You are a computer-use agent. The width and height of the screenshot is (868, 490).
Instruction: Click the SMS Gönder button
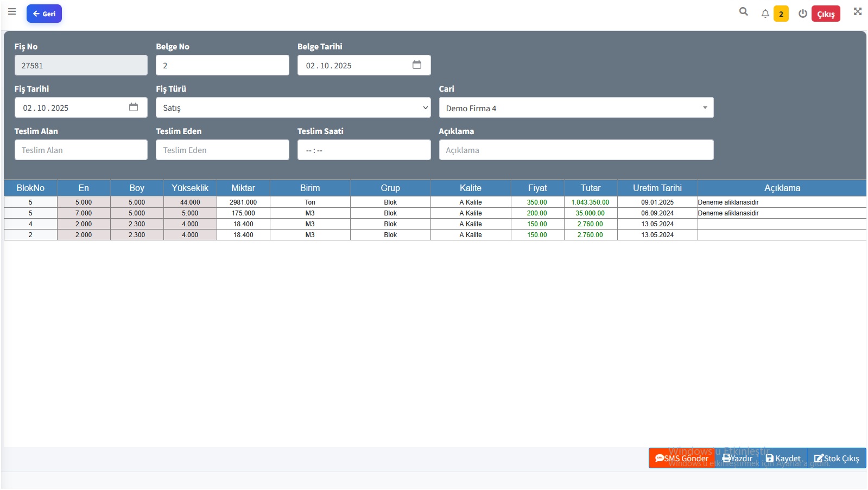(x=682, y=458)
